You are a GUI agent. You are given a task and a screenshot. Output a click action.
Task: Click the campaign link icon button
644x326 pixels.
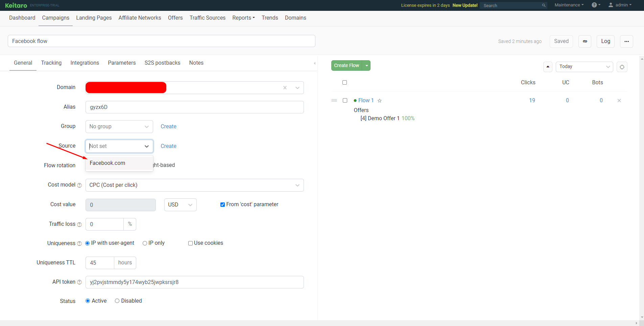585,41
